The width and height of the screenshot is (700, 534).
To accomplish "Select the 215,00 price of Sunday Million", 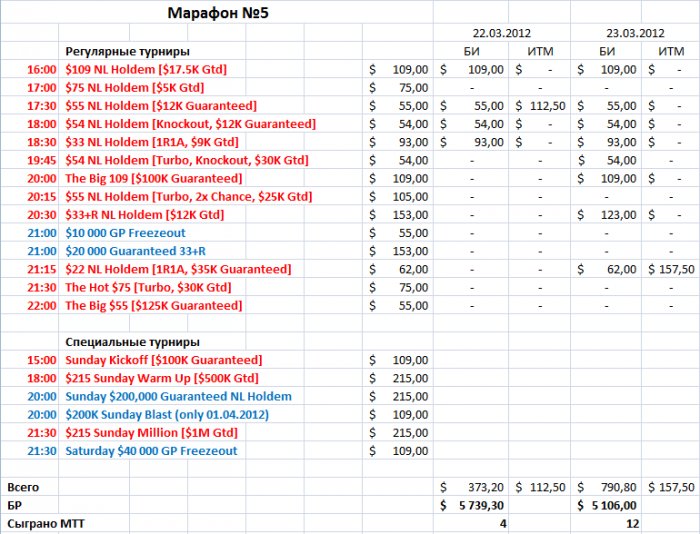I will (x=398, y=433).
